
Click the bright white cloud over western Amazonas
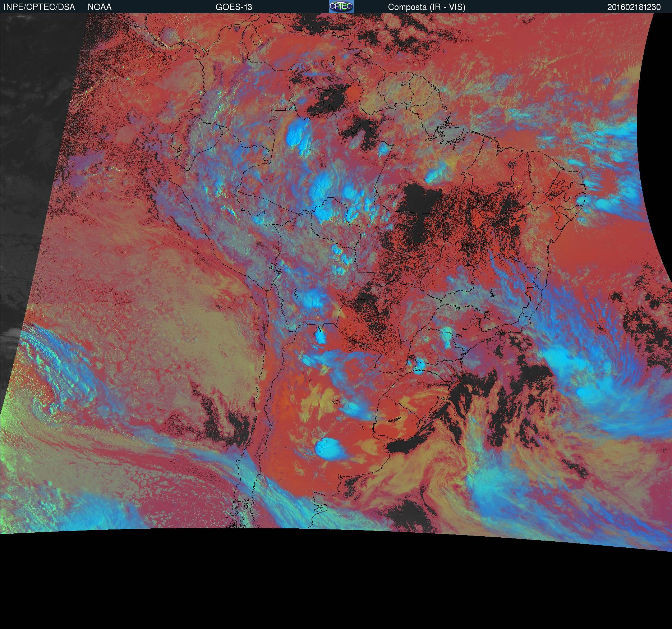pos(298,135)
